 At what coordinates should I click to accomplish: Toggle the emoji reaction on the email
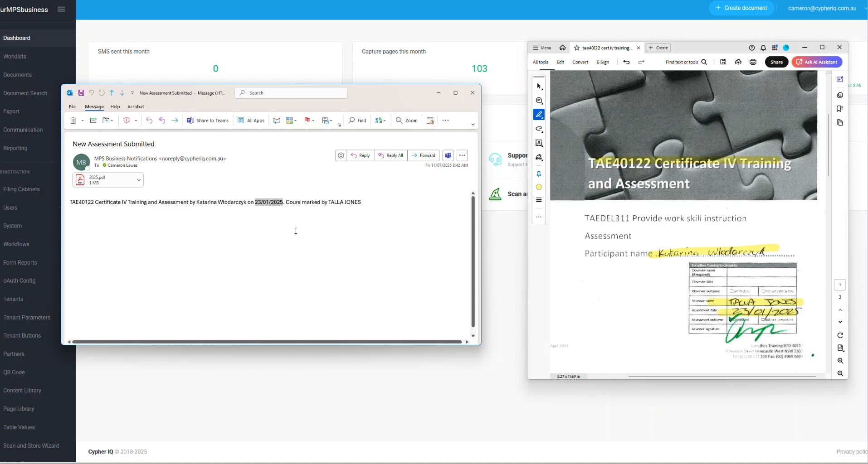[x=341, y=155]
